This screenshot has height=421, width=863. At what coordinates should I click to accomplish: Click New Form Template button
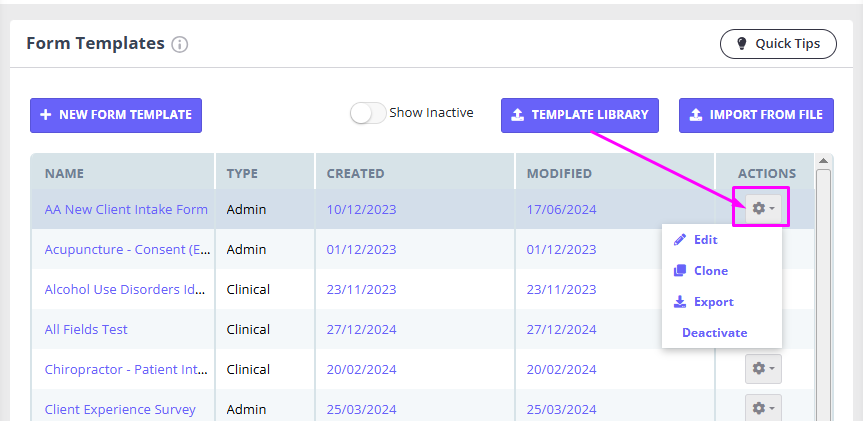point(116,115)
